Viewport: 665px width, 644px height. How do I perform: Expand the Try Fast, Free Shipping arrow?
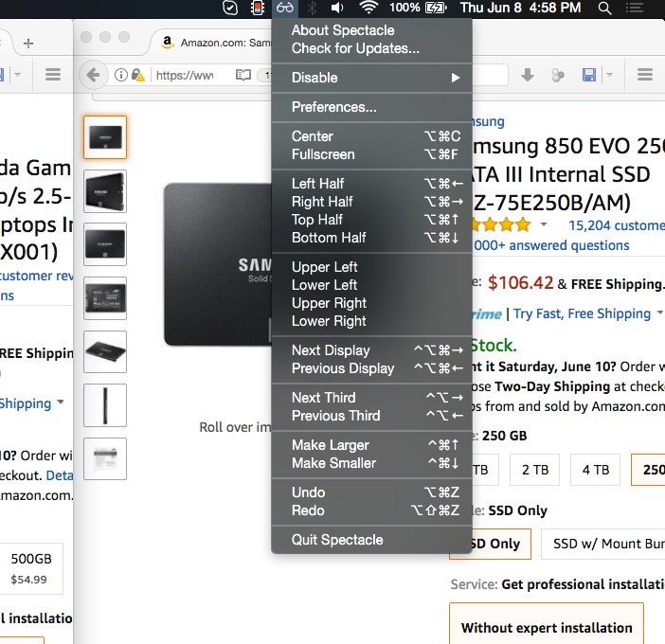click(659, 313)
